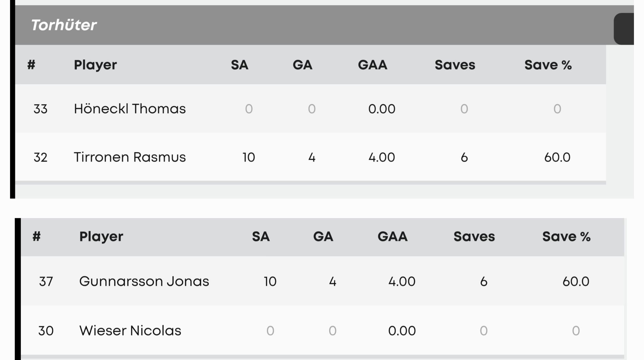
Task: Collapse the Torhüter section header
Action: (x=64, y=25)
